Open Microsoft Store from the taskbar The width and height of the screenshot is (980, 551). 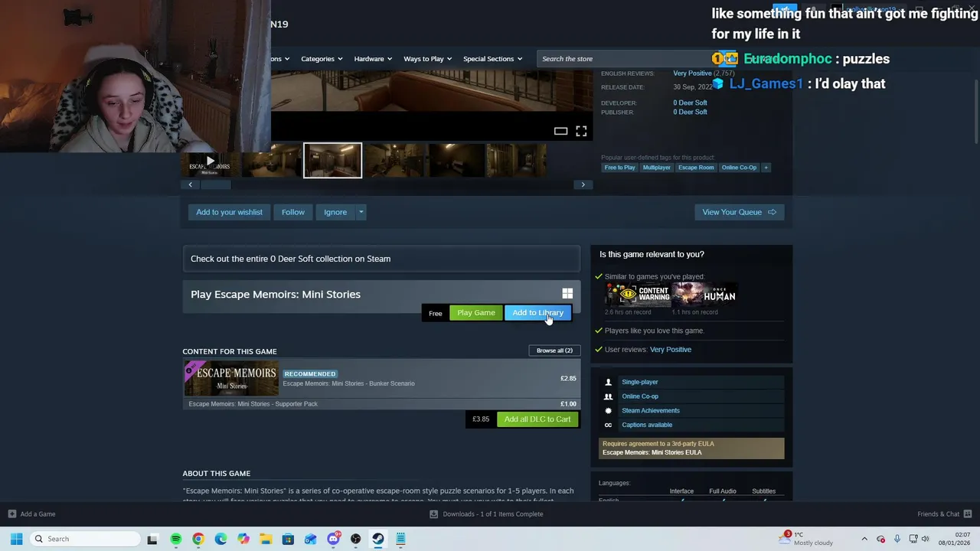point(288,539)
